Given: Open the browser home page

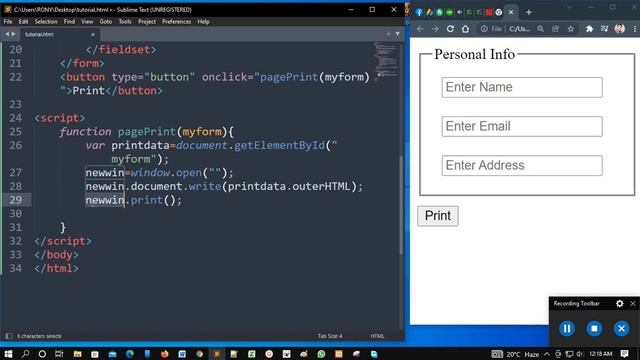Looking at the screenshot, I should coord(465,29).
